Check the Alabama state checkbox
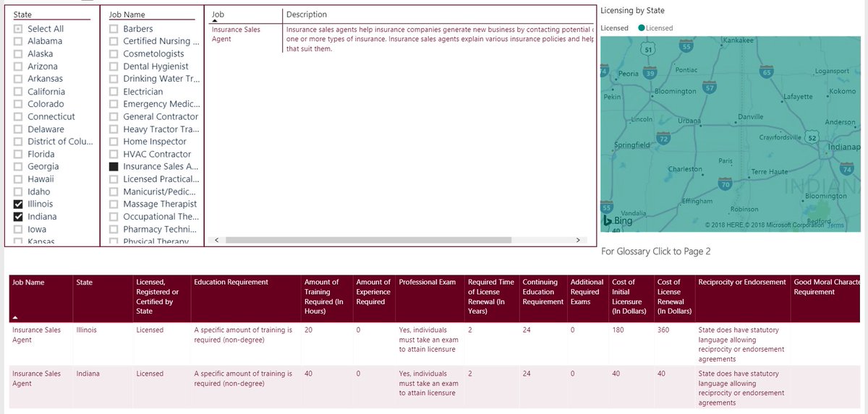Image resolution: width=868 pixels, height=414 pixels. pyautogui.click(x=18, y=41)
